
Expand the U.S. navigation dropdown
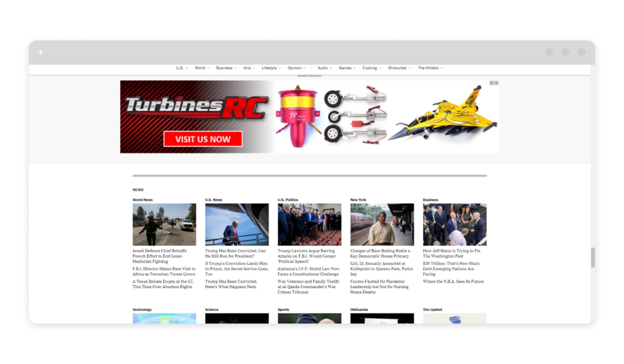coord(181,68)
